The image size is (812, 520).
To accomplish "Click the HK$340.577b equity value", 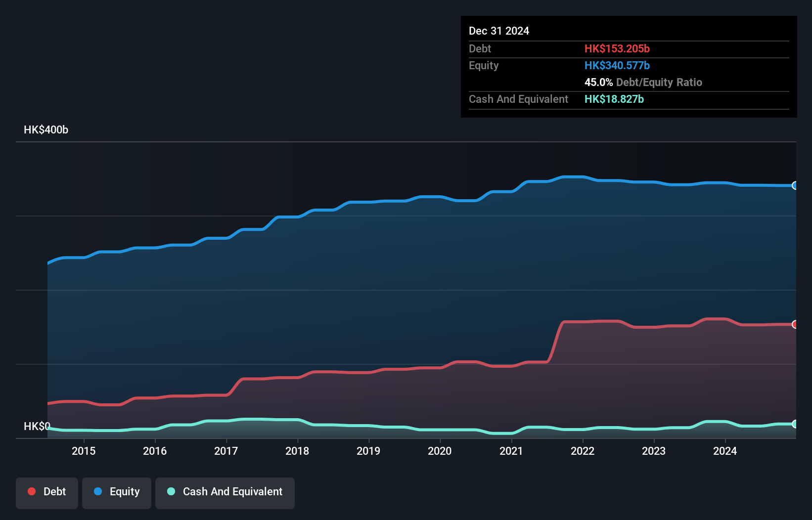I will tap(617, 65).
